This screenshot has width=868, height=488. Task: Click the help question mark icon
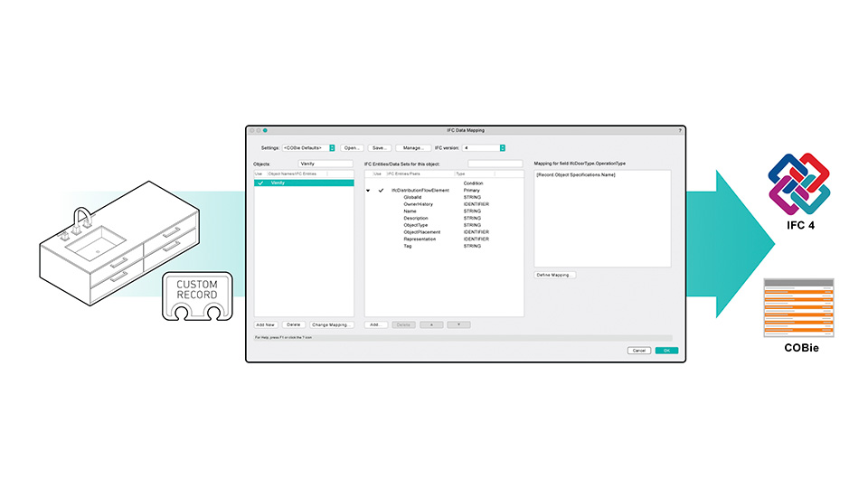click(680, 130)
